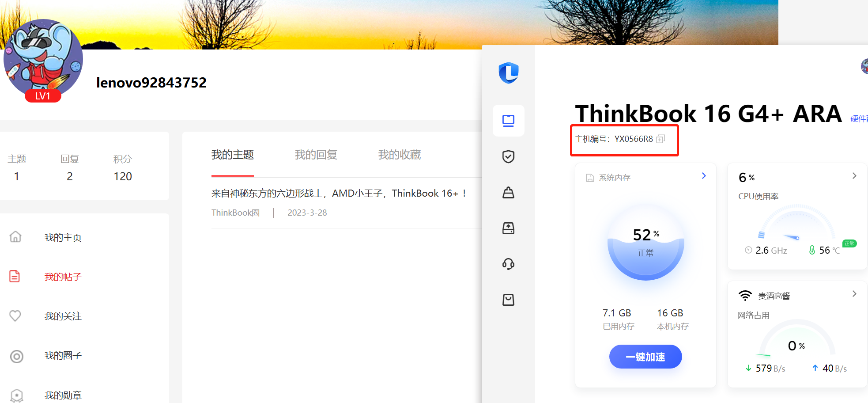Viewport: 868px width, 403px height.
Task: Click the 7.1 GB used memory value
Action: (617, 313)
